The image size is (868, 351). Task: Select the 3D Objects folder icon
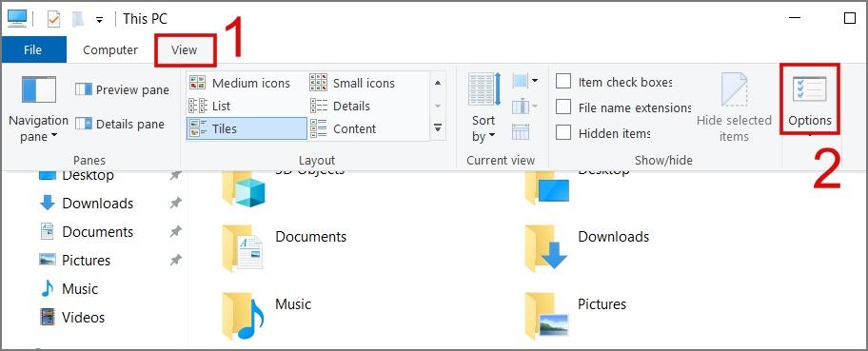[x=244, y=188]
